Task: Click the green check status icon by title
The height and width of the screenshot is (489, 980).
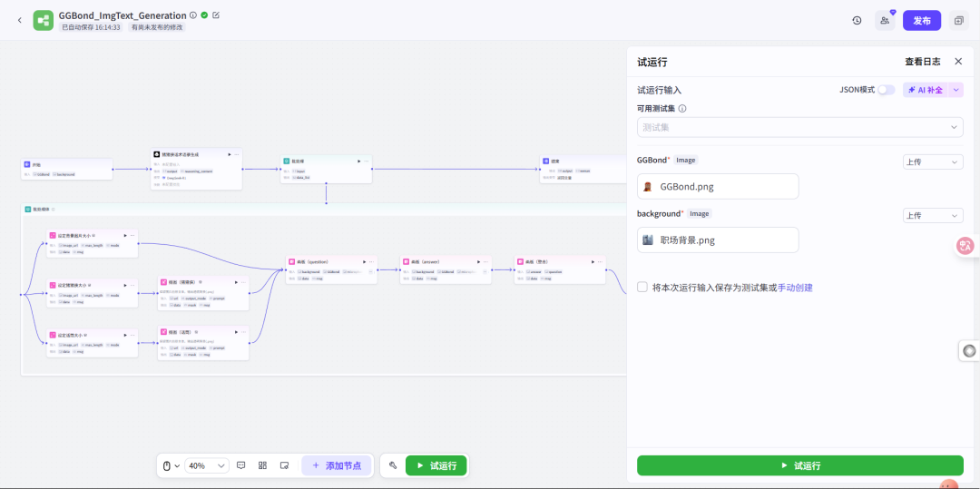Action: pyautogui.click(x=204, y=15)
